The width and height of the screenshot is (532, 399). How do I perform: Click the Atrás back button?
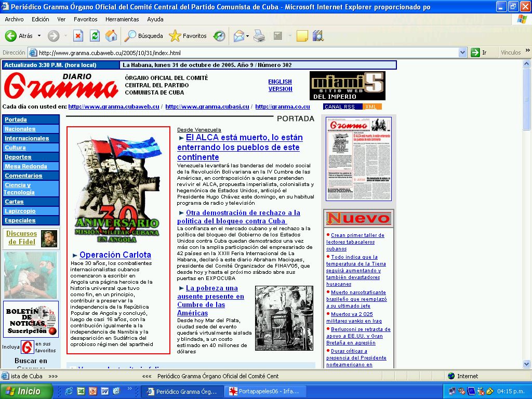[x=19, y=36]
